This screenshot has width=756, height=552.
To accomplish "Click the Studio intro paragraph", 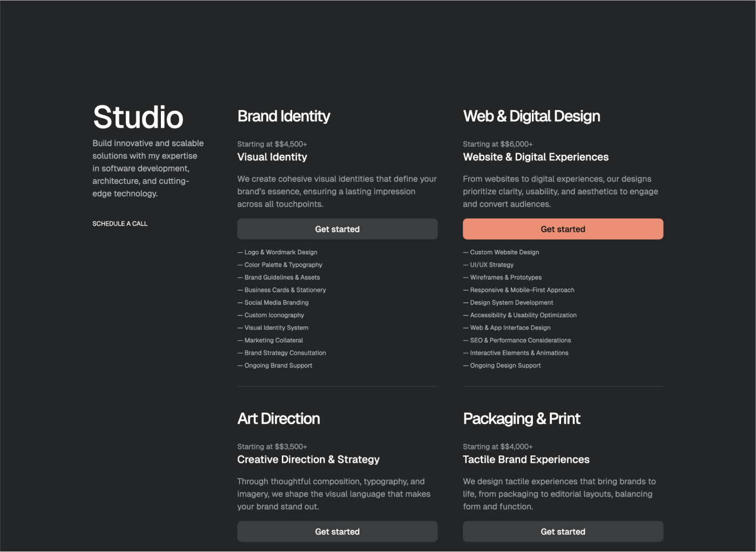I will point(148,168).
